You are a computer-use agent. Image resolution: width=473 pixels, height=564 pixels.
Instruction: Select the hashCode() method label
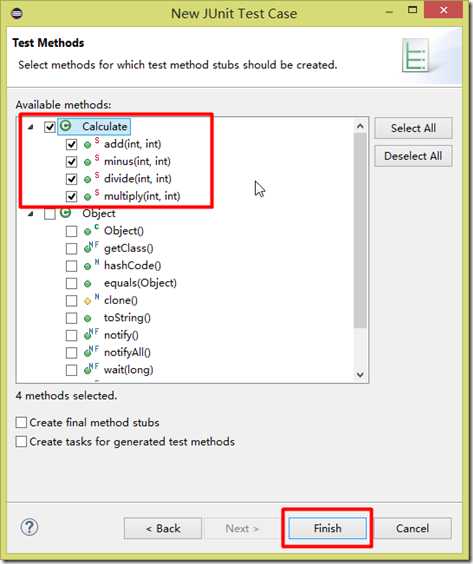(132, 266)
